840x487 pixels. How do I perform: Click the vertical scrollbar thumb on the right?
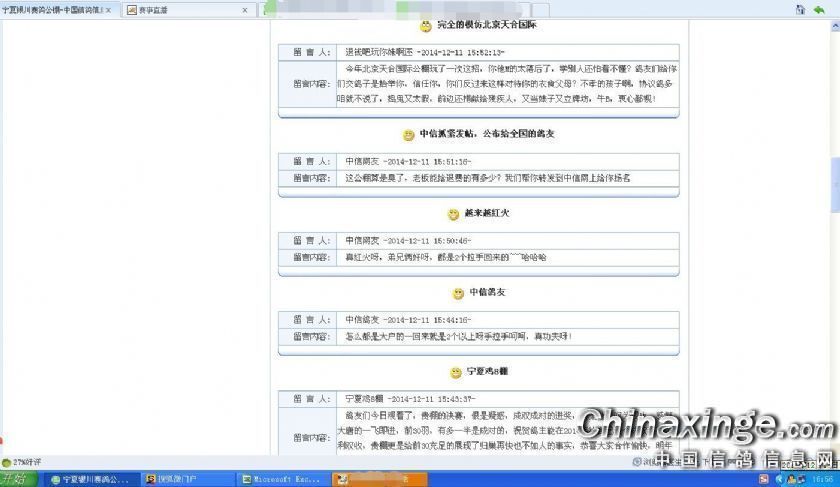tap(835, 185)
